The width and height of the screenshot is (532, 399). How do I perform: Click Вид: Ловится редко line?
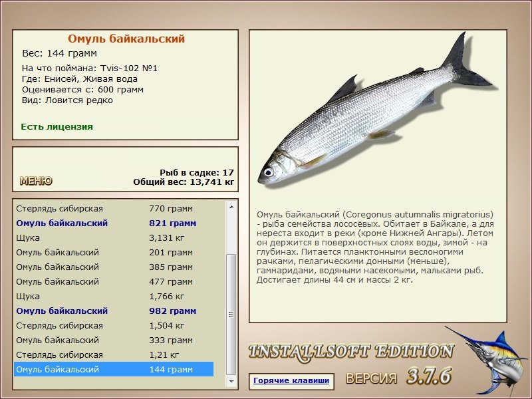click(67, 100)
